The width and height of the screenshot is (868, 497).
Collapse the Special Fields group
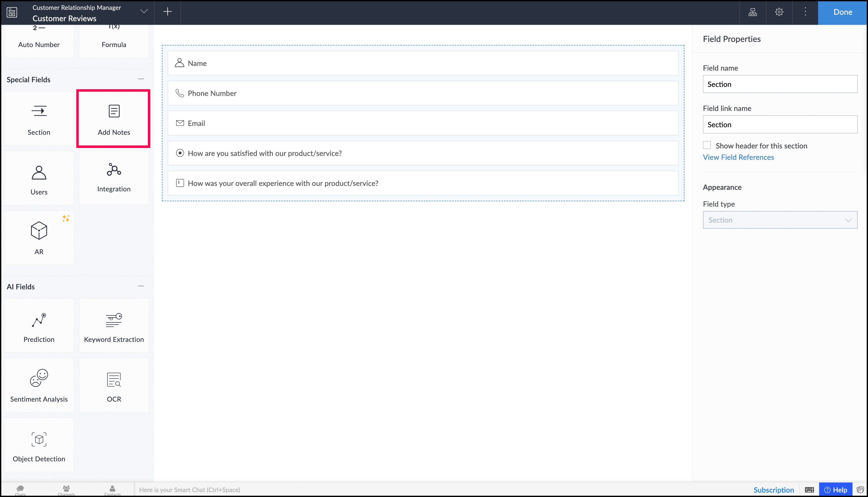(x=141, y=79)
